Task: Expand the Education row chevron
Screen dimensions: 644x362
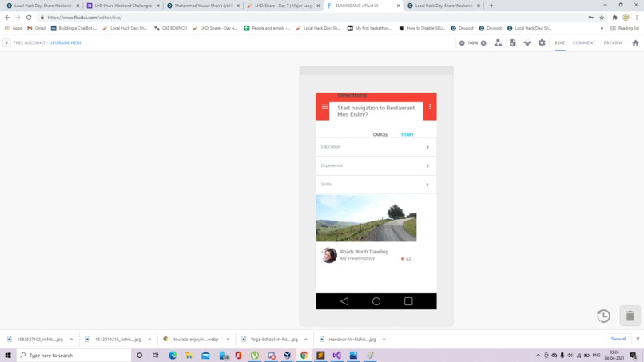Action: coord(427,147)
